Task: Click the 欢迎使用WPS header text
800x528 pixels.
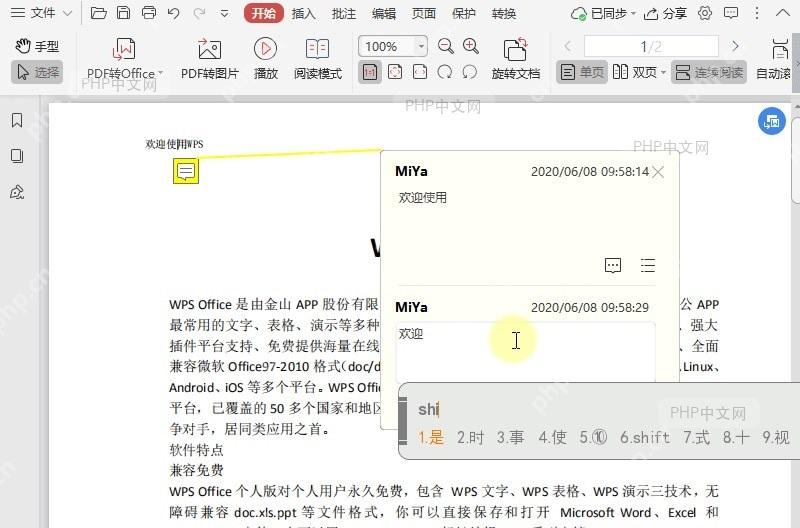Action: point(174,144)
